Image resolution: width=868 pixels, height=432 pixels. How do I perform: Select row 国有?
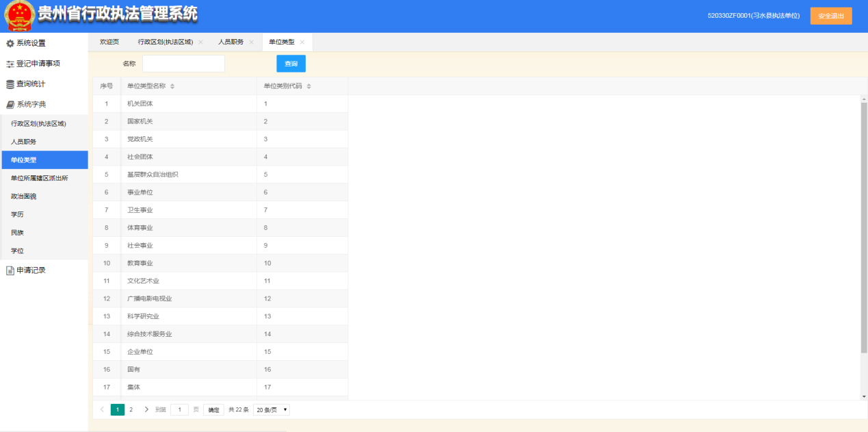[x=220, y=369]
